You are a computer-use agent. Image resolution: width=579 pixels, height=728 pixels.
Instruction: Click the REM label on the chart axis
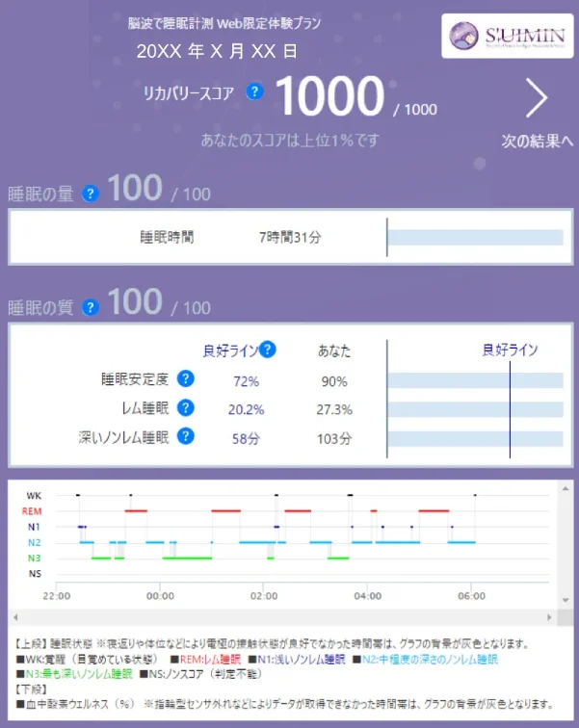click(32, 511)
